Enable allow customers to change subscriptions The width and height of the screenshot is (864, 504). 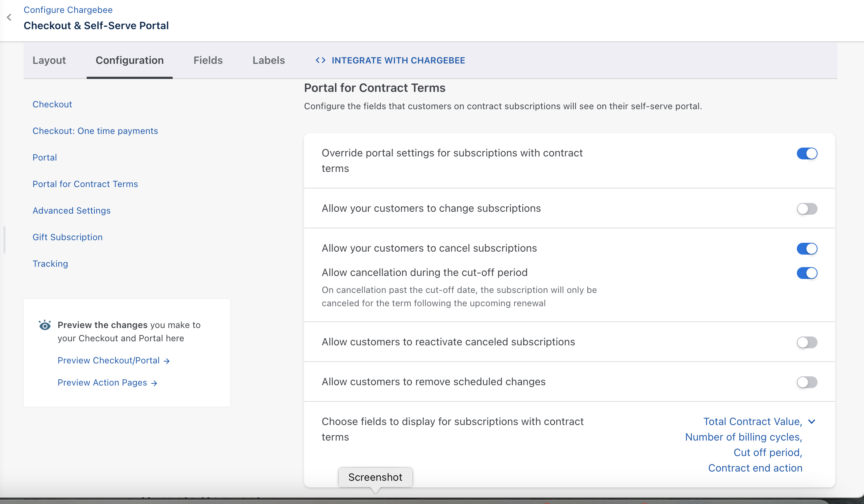click(x=807, y=209)
